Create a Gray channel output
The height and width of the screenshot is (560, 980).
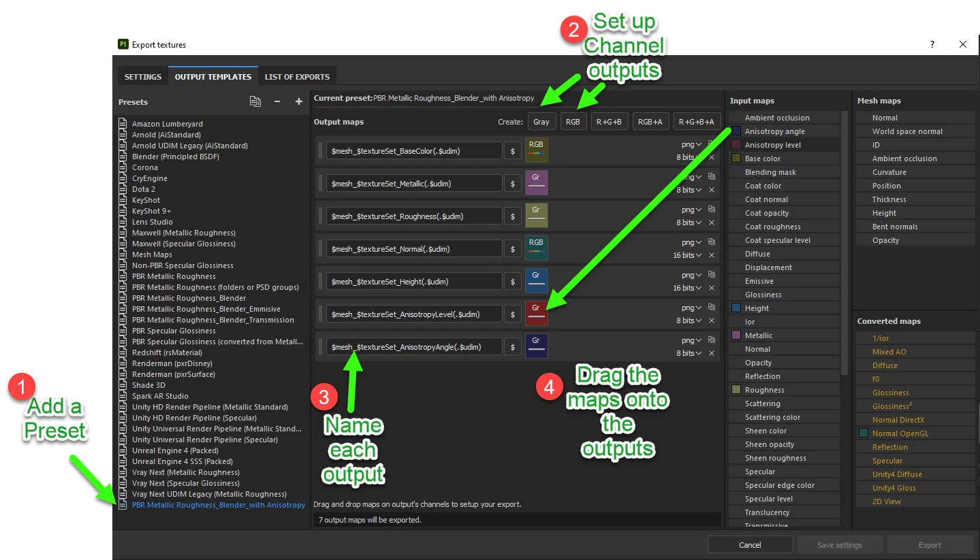[x=541, y=122]
